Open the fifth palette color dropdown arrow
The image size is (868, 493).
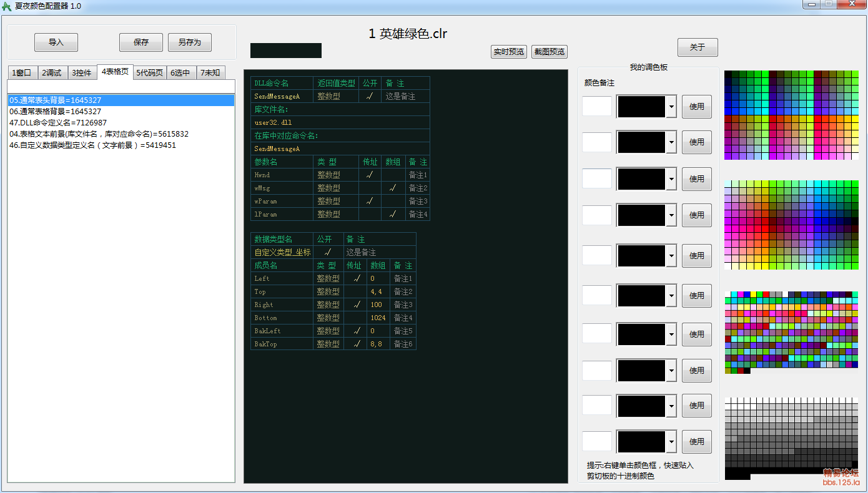coord(671,256)
